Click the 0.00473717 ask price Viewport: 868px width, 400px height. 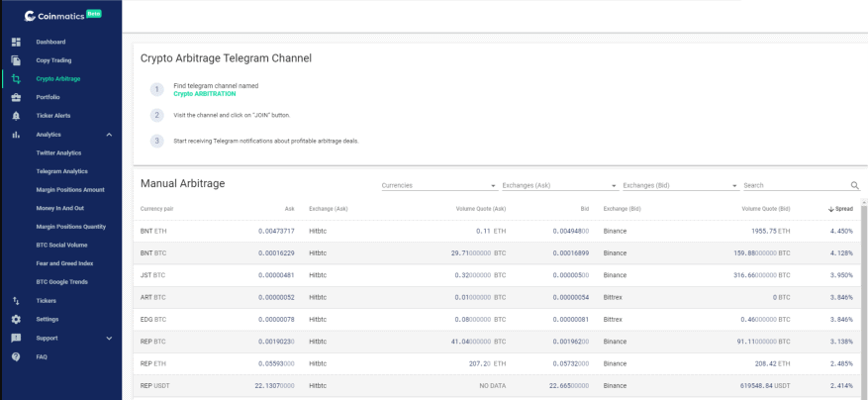click(x=276, y=231)
